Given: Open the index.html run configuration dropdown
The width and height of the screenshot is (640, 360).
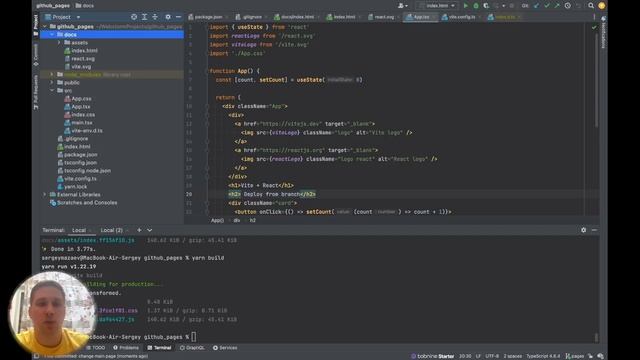Looking at the screenshot, I should pyautogui.click(x=437, y=6).
